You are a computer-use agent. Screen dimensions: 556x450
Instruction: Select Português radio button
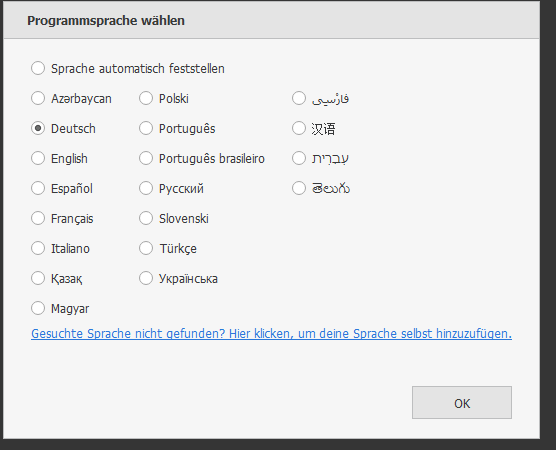146,128
